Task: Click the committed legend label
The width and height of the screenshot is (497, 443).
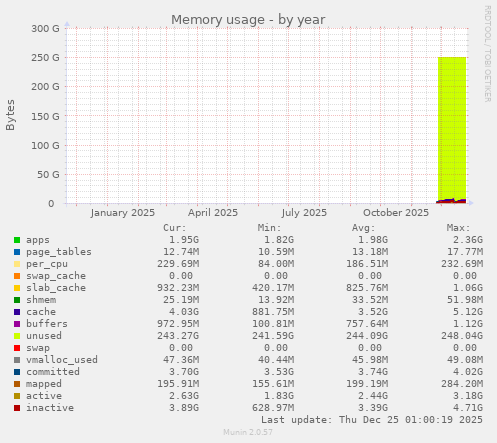Action: (x=53, y=372)
